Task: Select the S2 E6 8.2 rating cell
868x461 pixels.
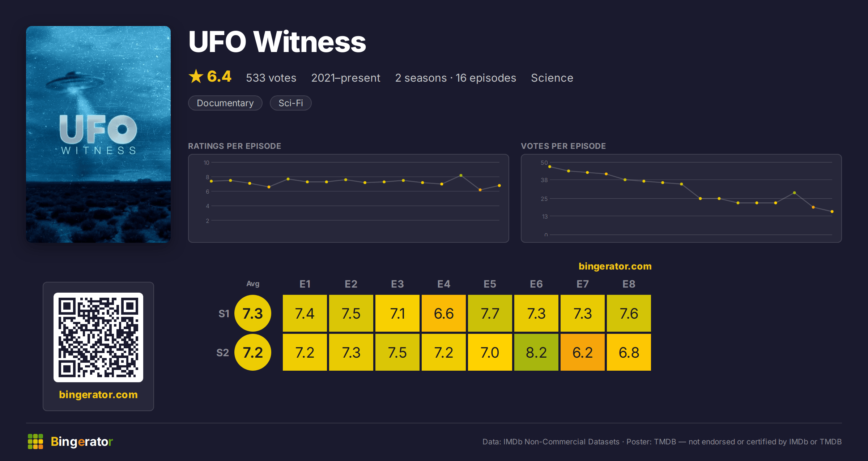Action: pyautogui.click(x=536, y=352)
